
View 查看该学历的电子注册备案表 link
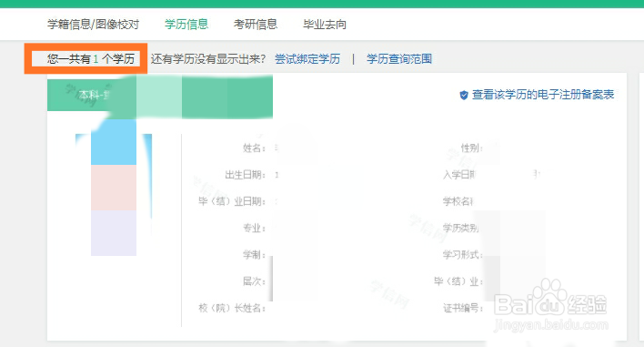(x=543, y=95)
